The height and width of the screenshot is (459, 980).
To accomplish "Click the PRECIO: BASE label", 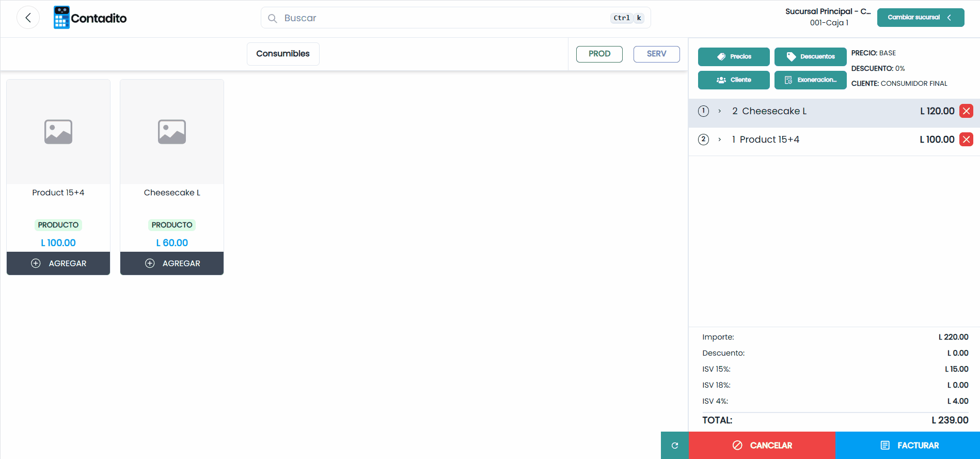I will point(874,53).
